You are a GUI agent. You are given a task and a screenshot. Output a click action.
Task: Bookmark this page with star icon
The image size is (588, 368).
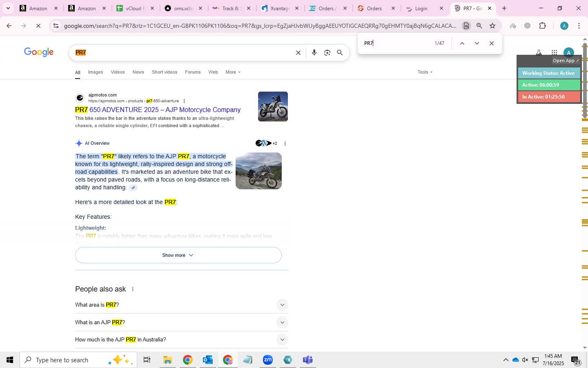pyautogui.click(x=492, y=26)
